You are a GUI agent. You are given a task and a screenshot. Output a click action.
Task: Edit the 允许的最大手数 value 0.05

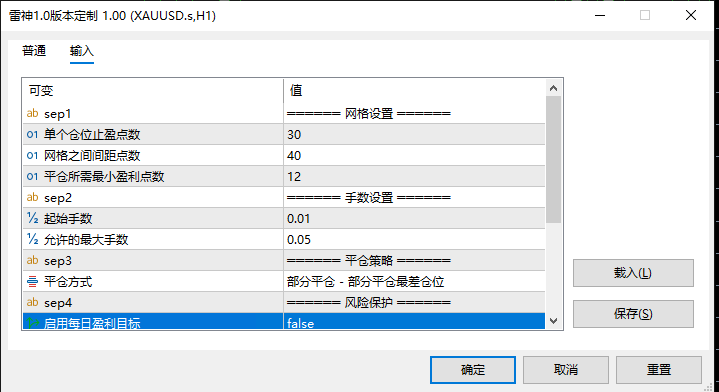(415, 239)
